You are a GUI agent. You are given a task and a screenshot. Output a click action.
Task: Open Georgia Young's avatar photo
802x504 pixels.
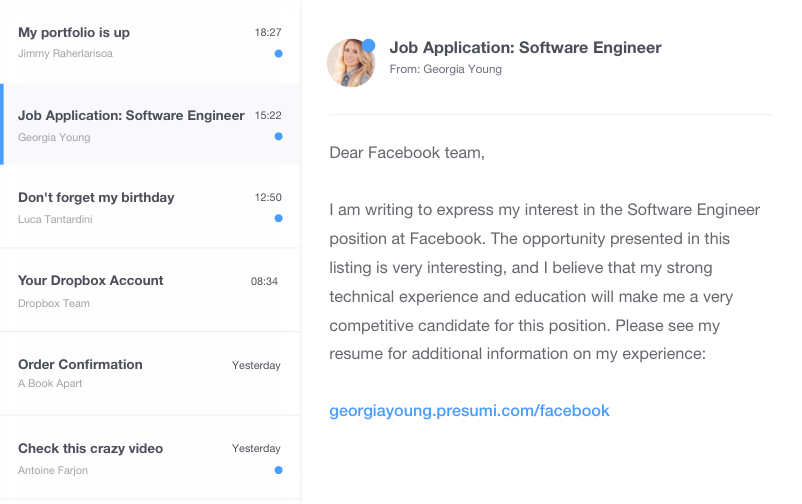[350, 63]
